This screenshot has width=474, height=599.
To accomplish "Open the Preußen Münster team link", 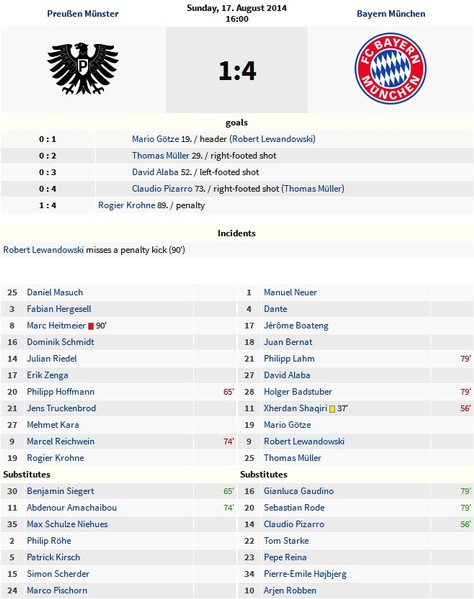I will coord(83,14).
